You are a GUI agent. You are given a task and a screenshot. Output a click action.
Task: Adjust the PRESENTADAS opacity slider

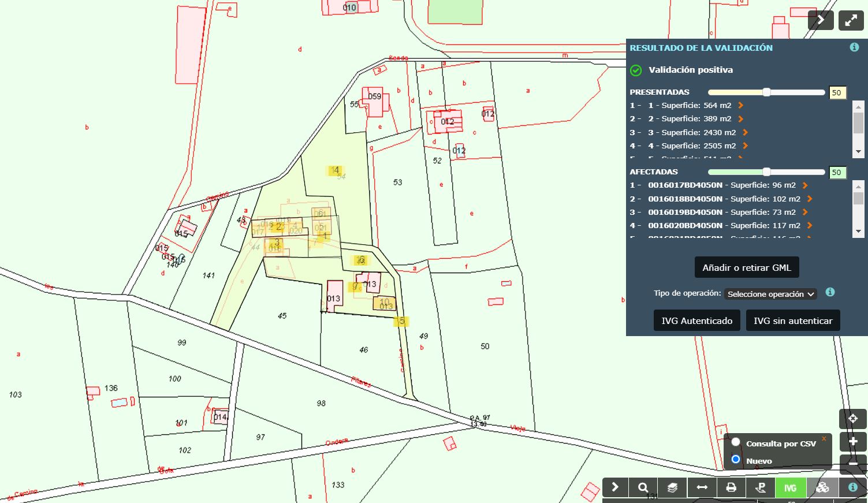766,92
